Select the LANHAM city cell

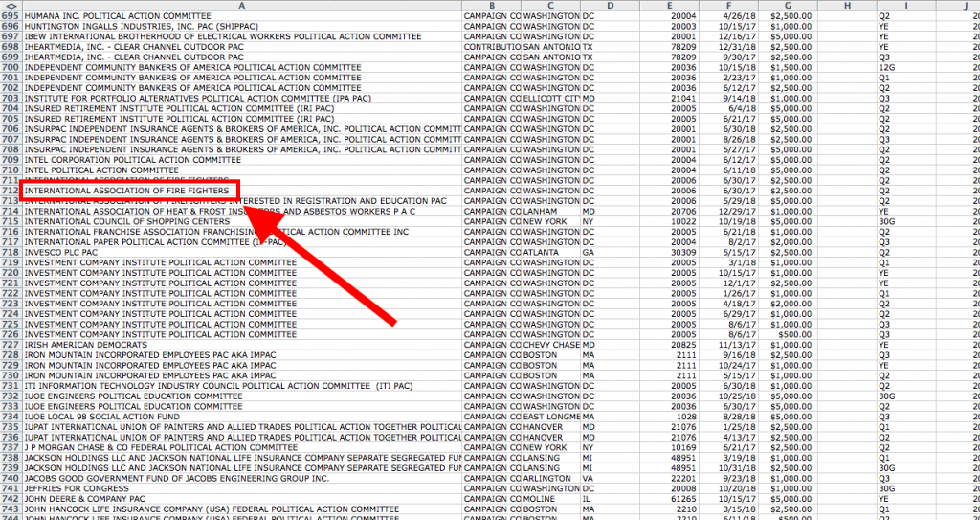click(x=550, y=212)
